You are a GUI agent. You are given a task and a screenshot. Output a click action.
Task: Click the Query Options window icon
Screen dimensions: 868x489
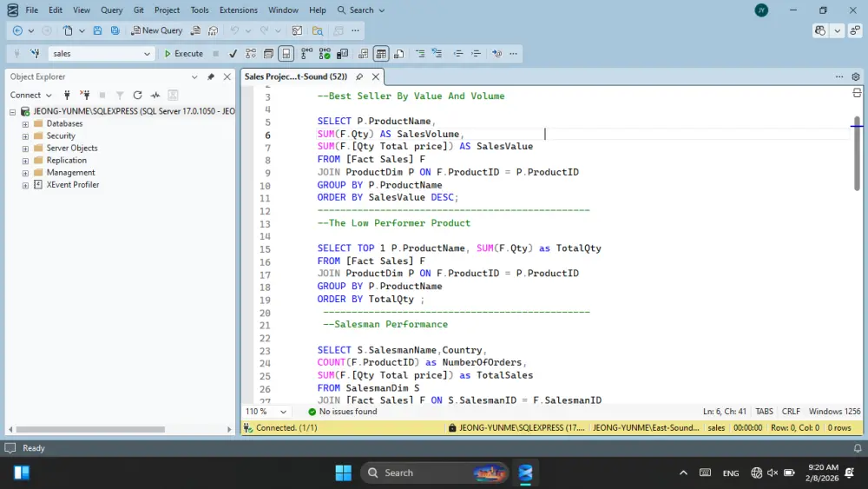pyautogui.click(x=268, y=54)
